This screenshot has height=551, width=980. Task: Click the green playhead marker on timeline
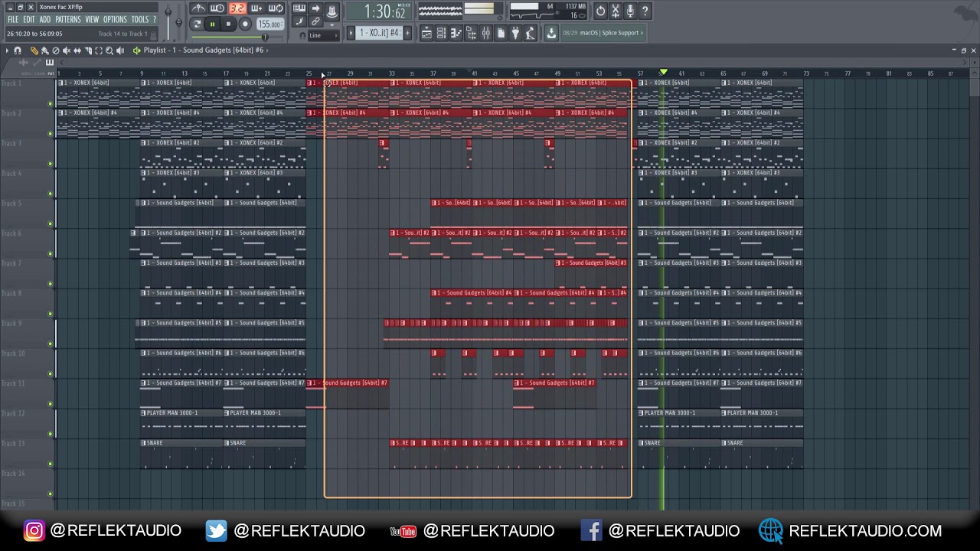[664, 72]
